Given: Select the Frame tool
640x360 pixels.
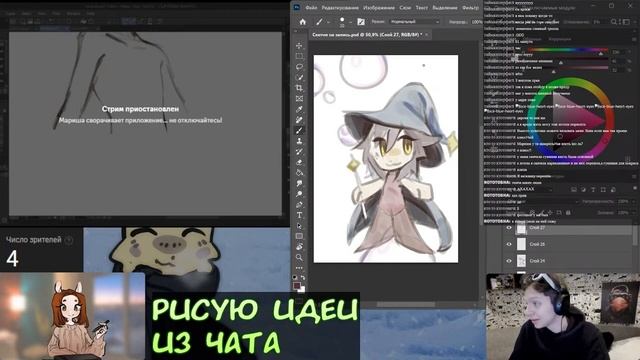Looking at the screenshot, I should point(299,98).
